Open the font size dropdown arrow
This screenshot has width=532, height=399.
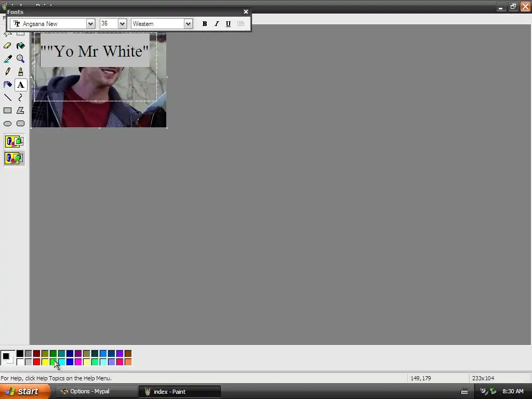click(x=122, y=24)
